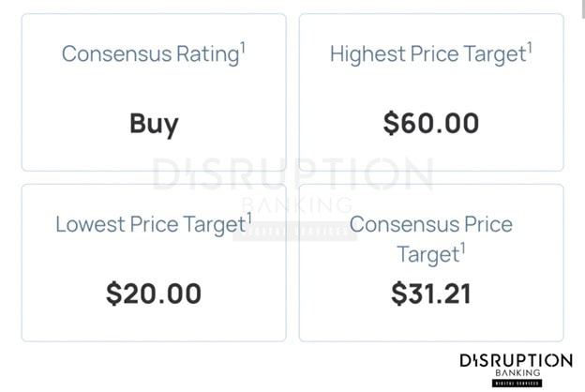Viewport: 585px width, 392px height.
Task: Select the Buy rating value
Action: [154, 123]
